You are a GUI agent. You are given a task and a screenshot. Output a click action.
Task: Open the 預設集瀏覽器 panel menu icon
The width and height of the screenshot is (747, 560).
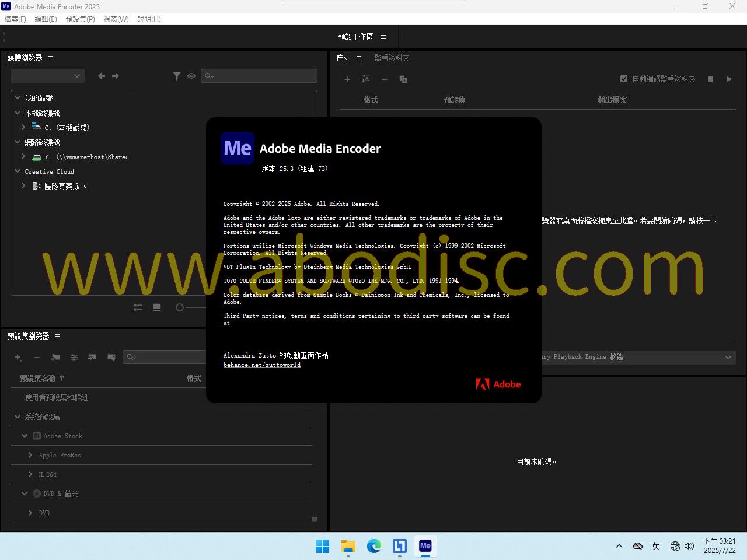[x=58, y=337]
